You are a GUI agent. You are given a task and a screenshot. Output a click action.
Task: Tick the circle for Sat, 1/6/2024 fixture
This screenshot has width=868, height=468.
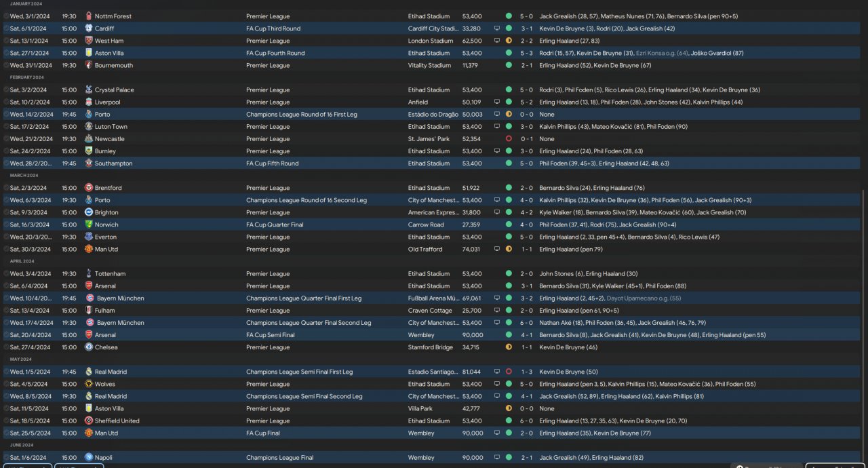(x=6, y=457)
